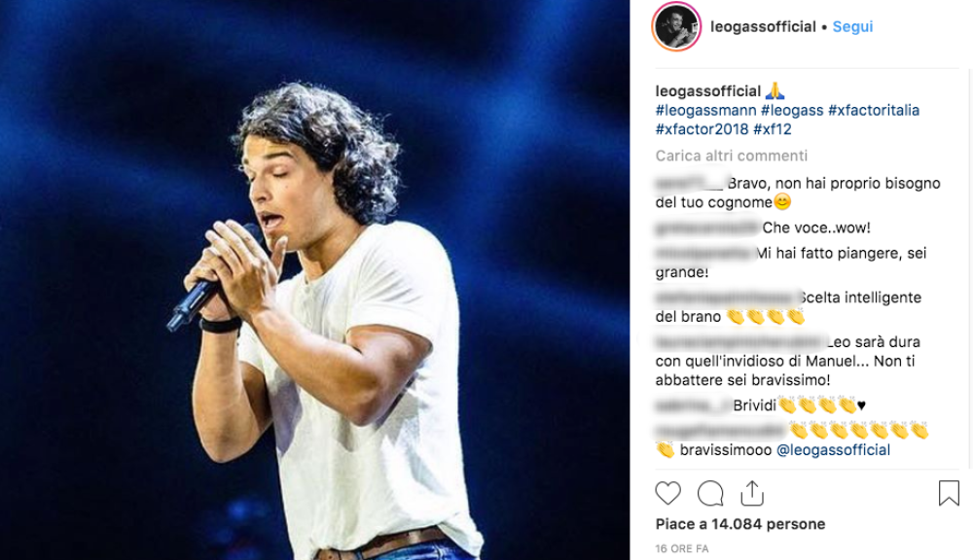Viewport: 973px width, 560px height.
Task: Open the comment bubble icon
Action: (710, 494)
